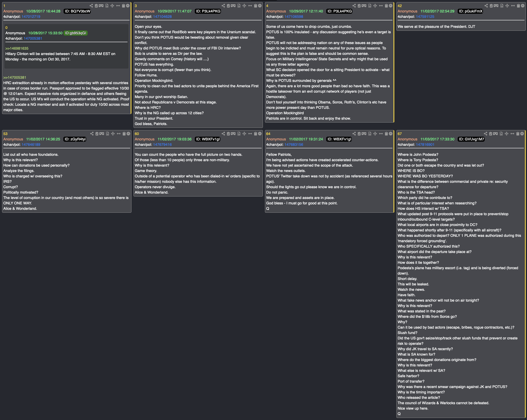Image resolution: width=527 pixels, height=420 pixels.
Task: Open 4chan post link 147591125
Action: [425, 17]
